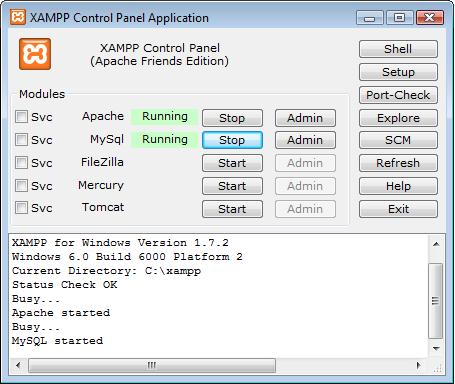The height and width of the screenshot is (384, 455).
Task: Click the 'Status Check OK' log line
Action: (x=65, y=285)
